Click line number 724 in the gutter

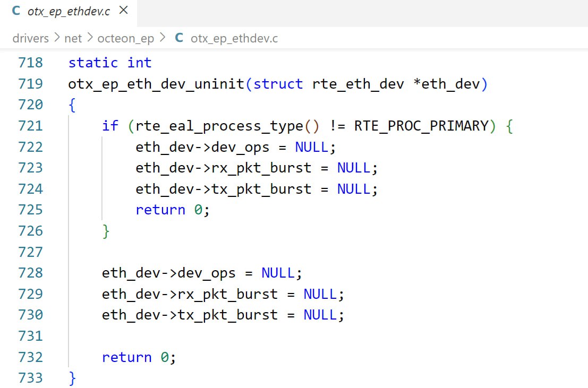pyautogui.click(x=31, y=189)
